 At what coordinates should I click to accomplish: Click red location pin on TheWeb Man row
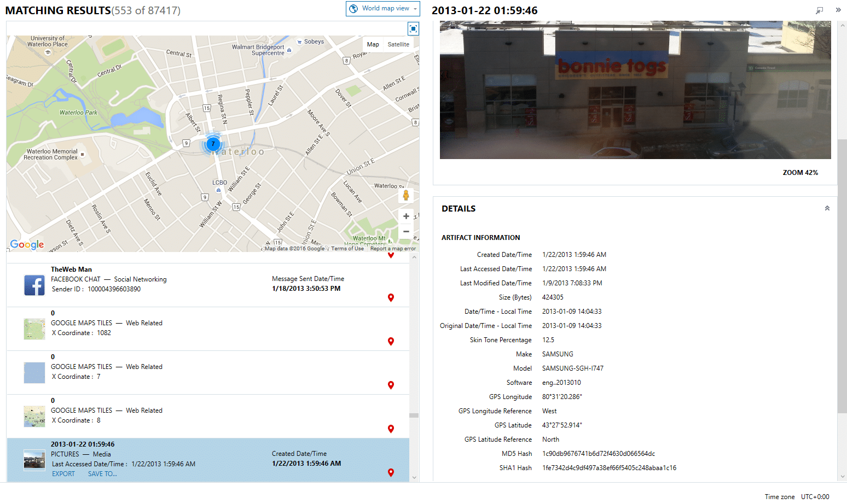(x=391, y=298)
